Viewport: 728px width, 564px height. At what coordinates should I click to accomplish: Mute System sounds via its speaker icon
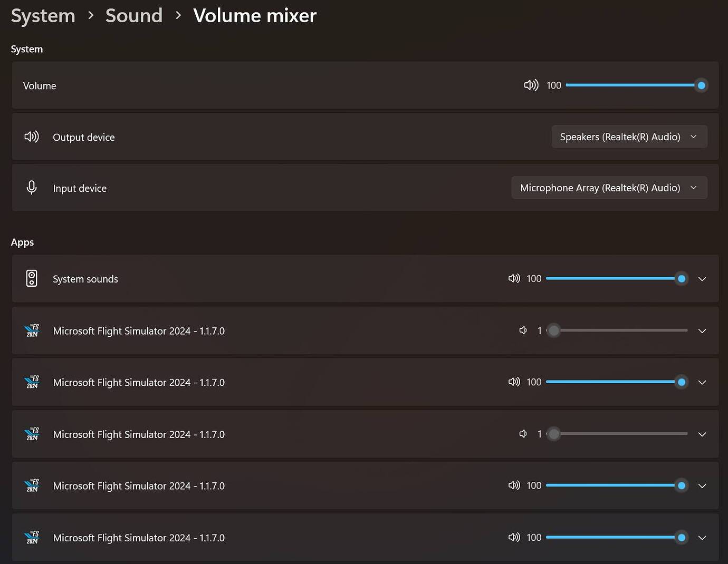pos(514,278)
